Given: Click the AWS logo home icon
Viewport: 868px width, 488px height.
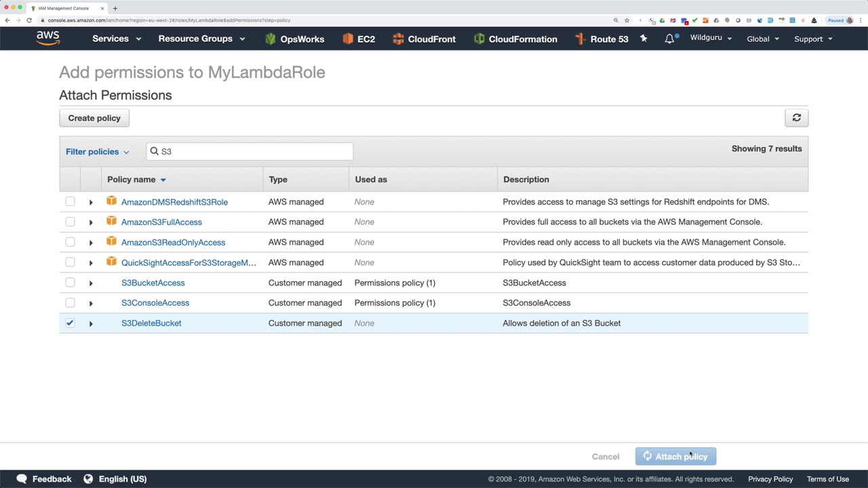Looking at the screenshot, I should click(47, 38).
